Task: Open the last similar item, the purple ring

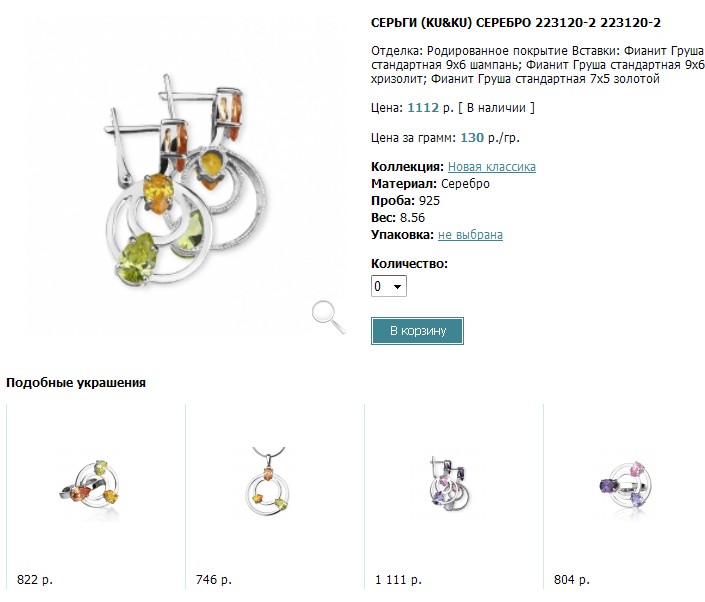Action: point(625,485)
